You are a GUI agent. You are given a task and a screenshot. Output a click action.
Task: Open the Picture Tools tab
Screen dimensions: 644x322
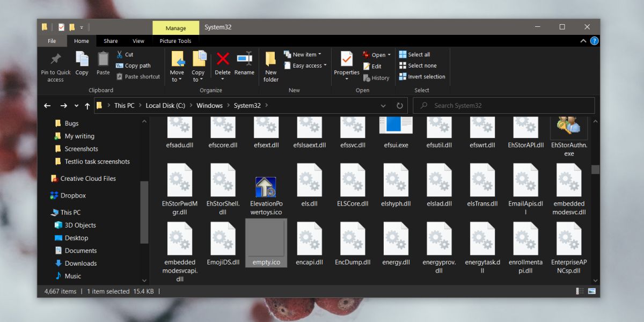[175, 41]
